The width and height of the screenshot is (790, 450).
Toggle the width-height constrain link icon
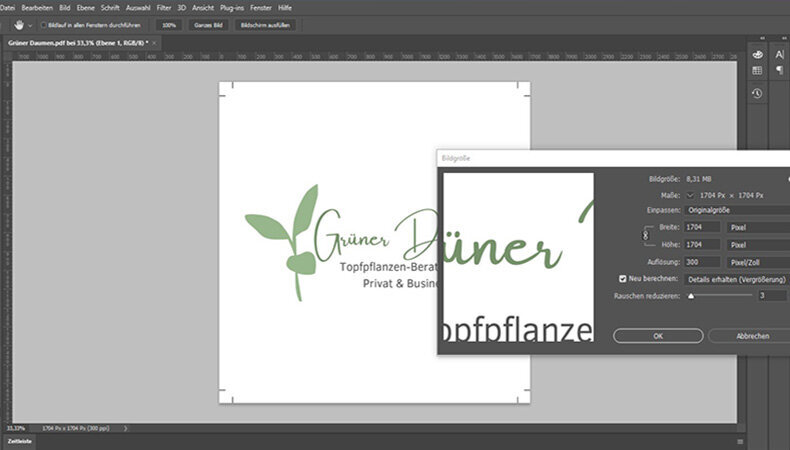point(645,235)
